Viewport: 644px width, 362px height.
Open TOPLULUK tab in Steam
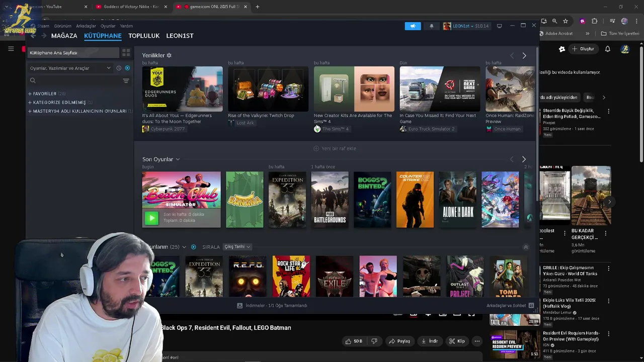click(144, 36)
